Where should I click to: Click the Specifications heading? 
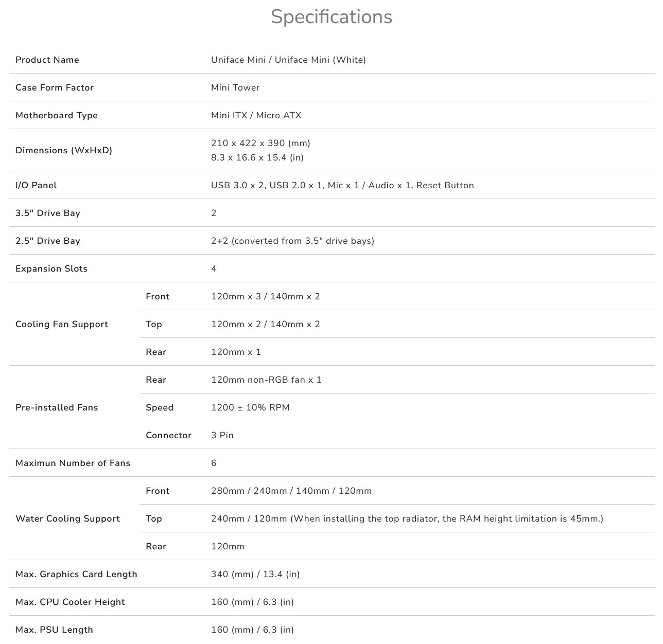point(331,17)
